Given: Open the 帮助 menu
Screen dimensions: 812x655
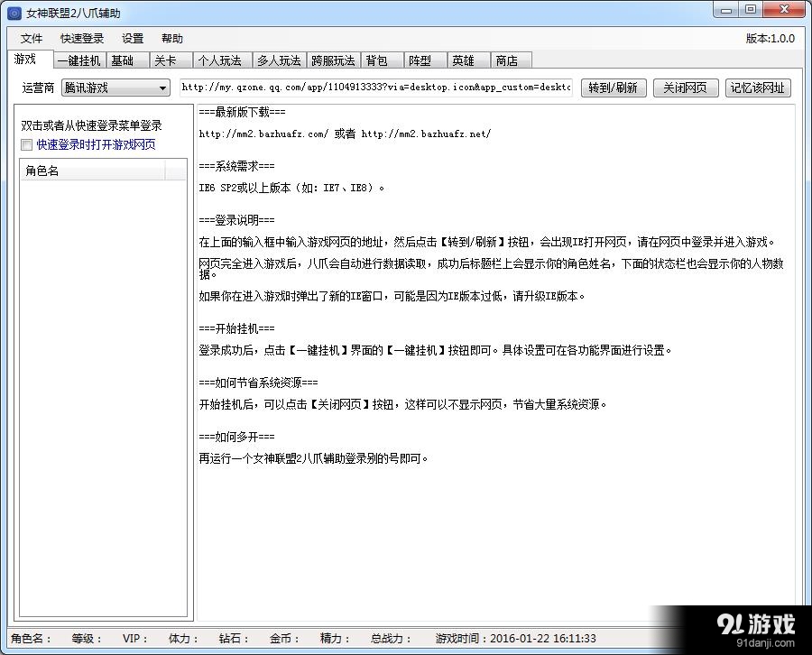Looking at the screenshot, I should [172, 39].
